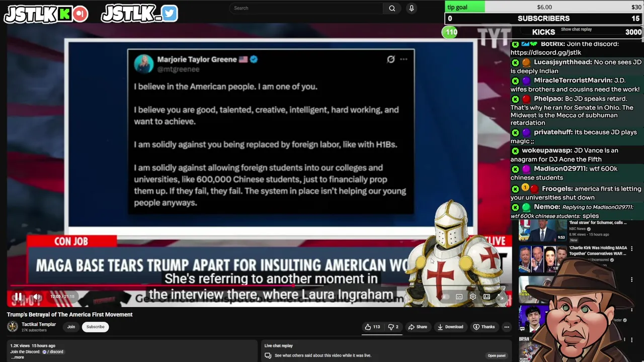Image resolution: width=644 pixels, height=362 pixels.
Task: Subscribe to Tactikal Templar channel
Action: pos(95,327)
